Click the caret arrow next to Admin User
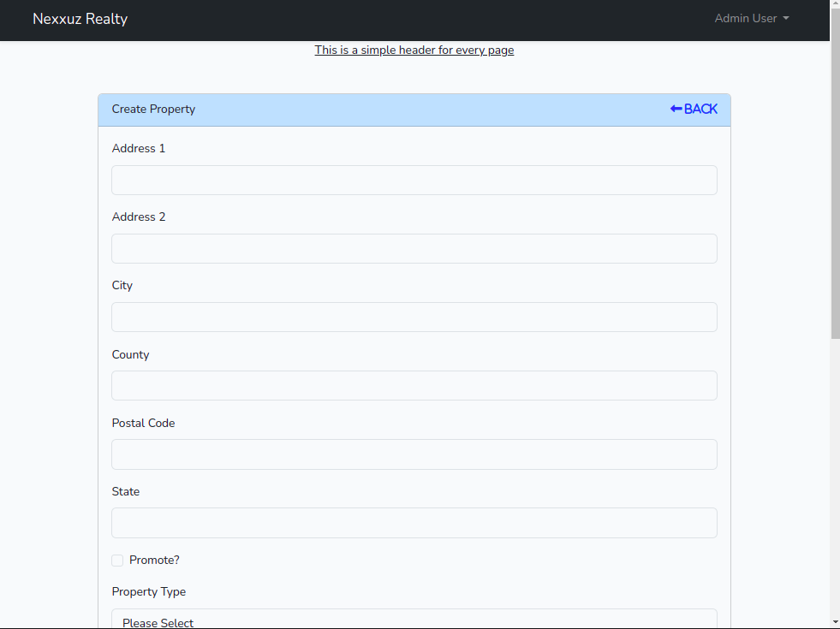 [x=786, y=19]
